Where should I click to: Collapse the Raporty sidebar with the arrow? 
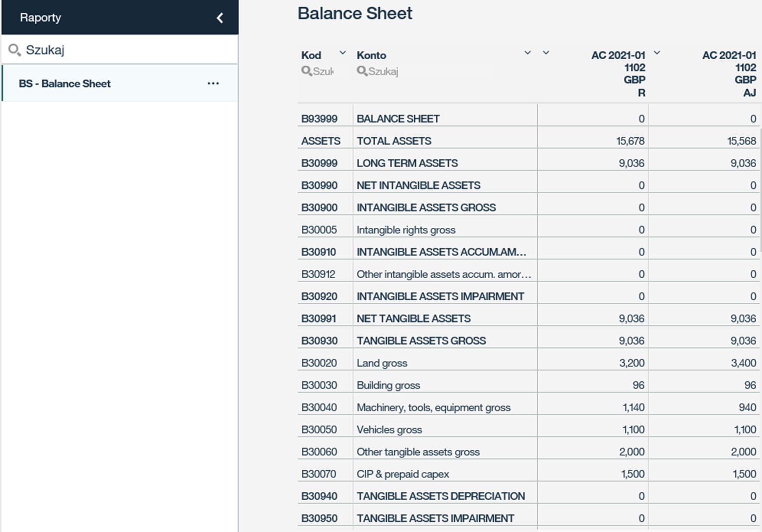coord(219,18)
